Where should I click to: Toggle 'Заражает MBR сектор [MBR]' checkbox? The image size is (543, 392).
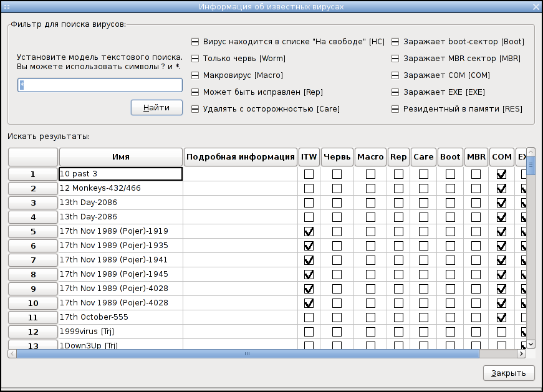click(395, 59)
